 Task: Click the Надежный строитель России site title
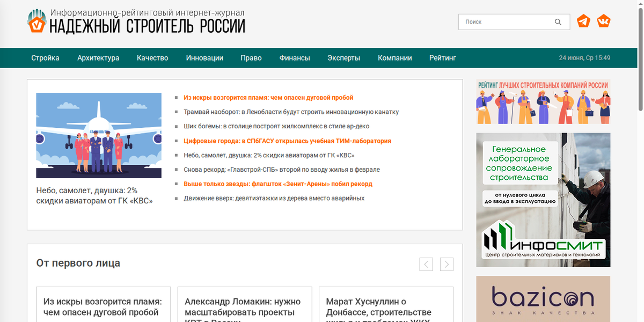click(147, 25)
